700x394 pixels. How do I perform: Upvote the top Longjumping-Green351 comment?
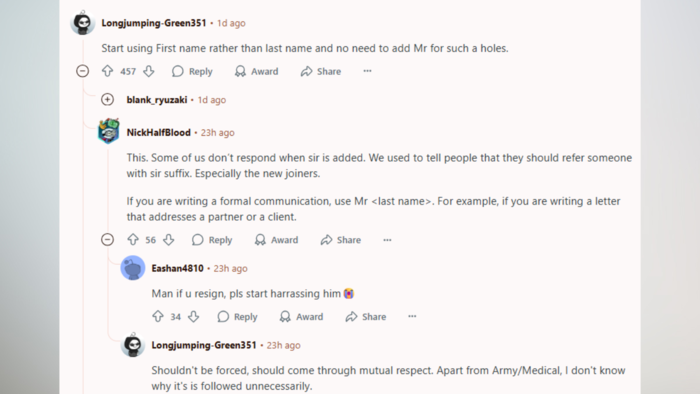click(108, 71)
